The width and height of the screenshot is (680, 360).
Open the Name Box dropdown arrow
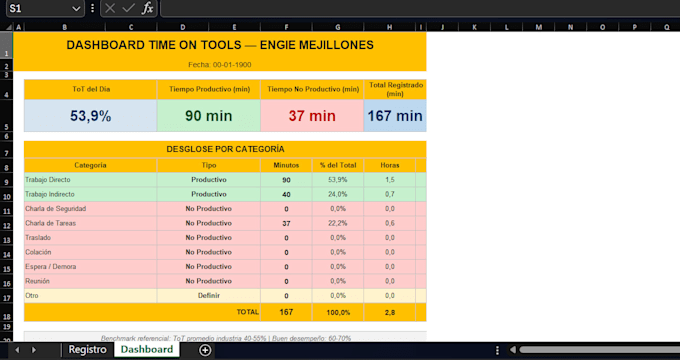click(x=76, y=9)
